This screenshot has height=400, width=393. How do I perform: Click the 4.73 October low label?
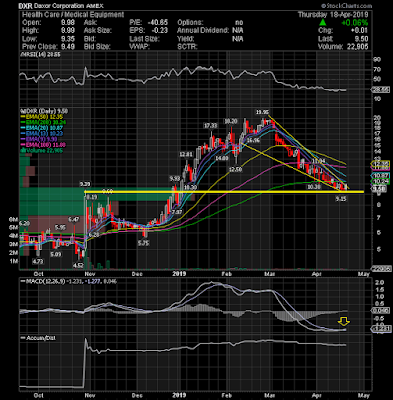(x=38, y=262)
